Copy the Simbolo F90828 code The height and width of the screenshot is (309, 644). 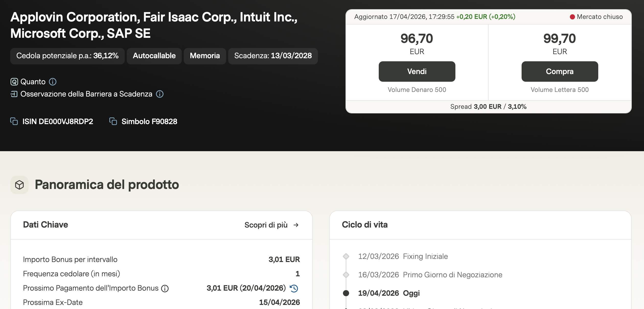pyautogui.click(x=113, y=121)
